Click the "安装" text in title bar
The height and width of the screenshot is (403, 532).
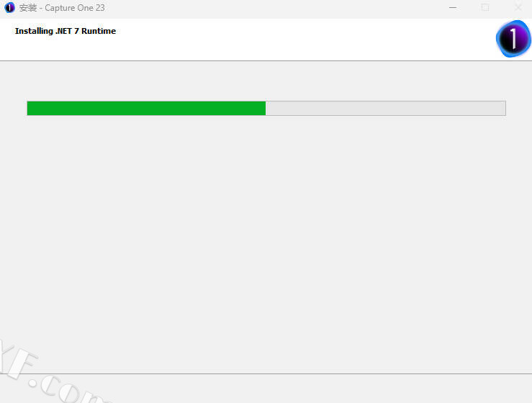28,8
